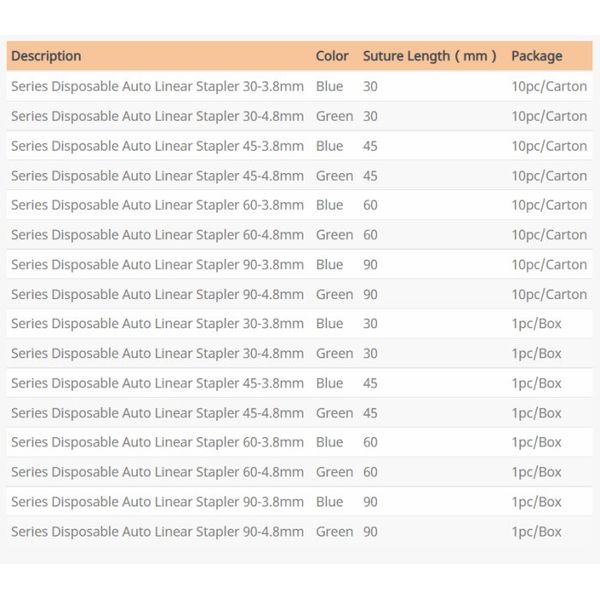The height and width of the screenshot is (600, 600).
Task: Click Blue color cell in the first row
Action: pyautogui.click(x=329, y=86)
